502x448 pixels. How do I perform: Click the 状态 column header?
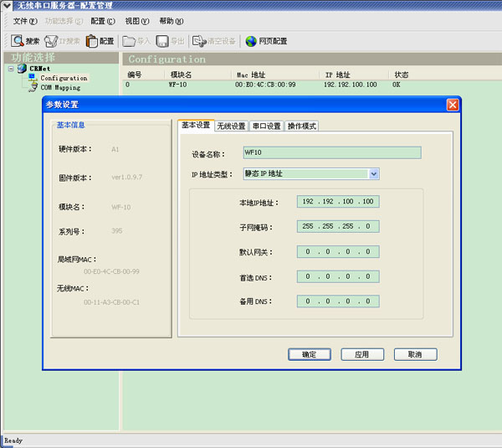[401, 75]
